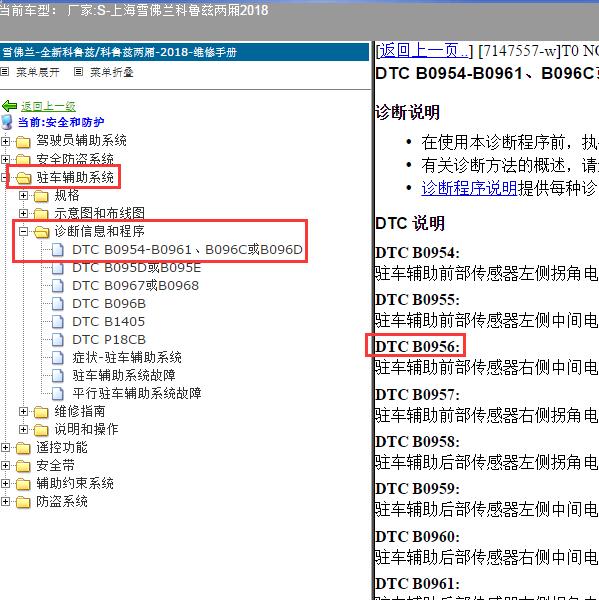This screenshot has width=599, height=600.
Task: Expand the 维修指南 subfolder
Action: coord(23,411)
